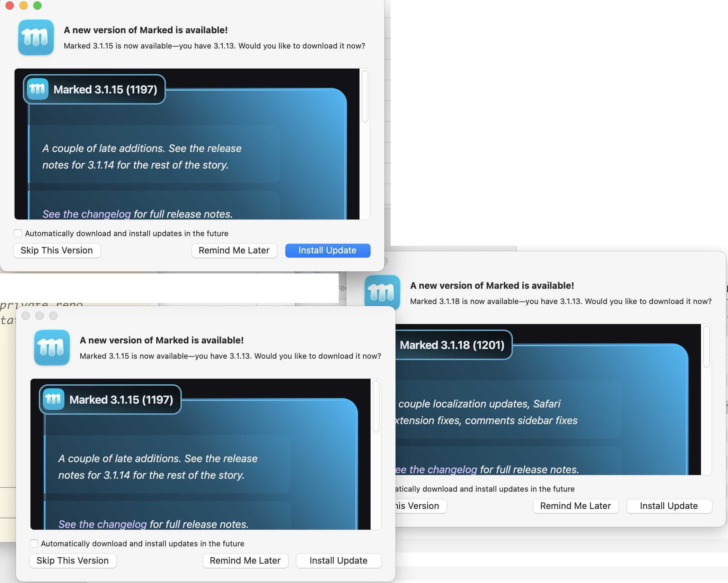Screen dimensions: 728x583
Task: Click the 'Marked 3.1.15 is now available' message in lower dialog
Action: pos(230,356)
